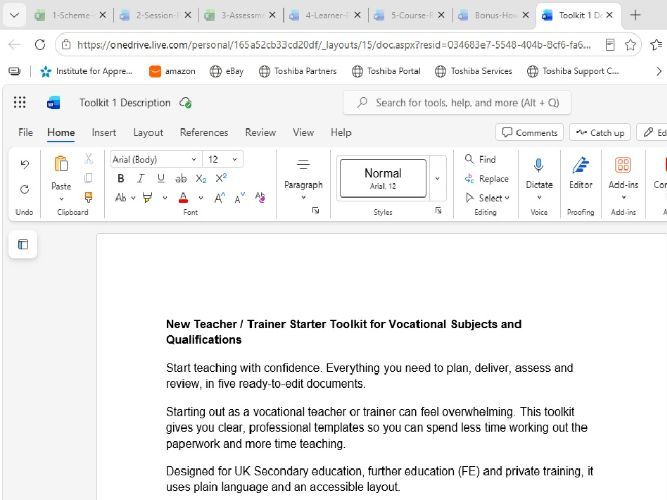The image size is (667, 500).
Task: Open the File menu
Action: [x=26, y=132]
